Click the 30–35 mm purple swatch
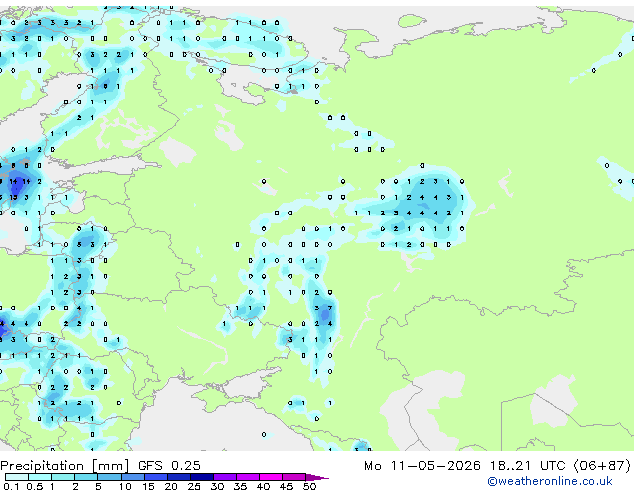This screenshot has width=634, height=490. (x=225, y=477)
